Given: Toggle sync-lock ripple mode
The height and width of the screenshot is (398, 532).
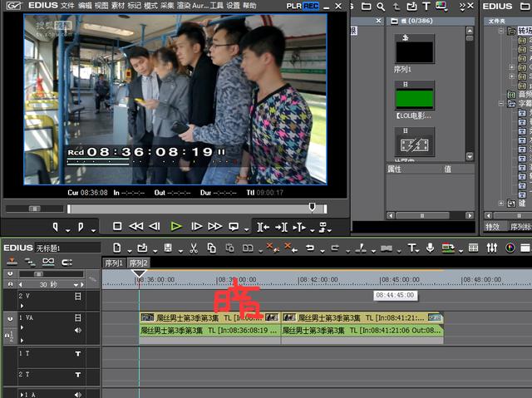Looking at the screenshot, I should click(30, 262).
